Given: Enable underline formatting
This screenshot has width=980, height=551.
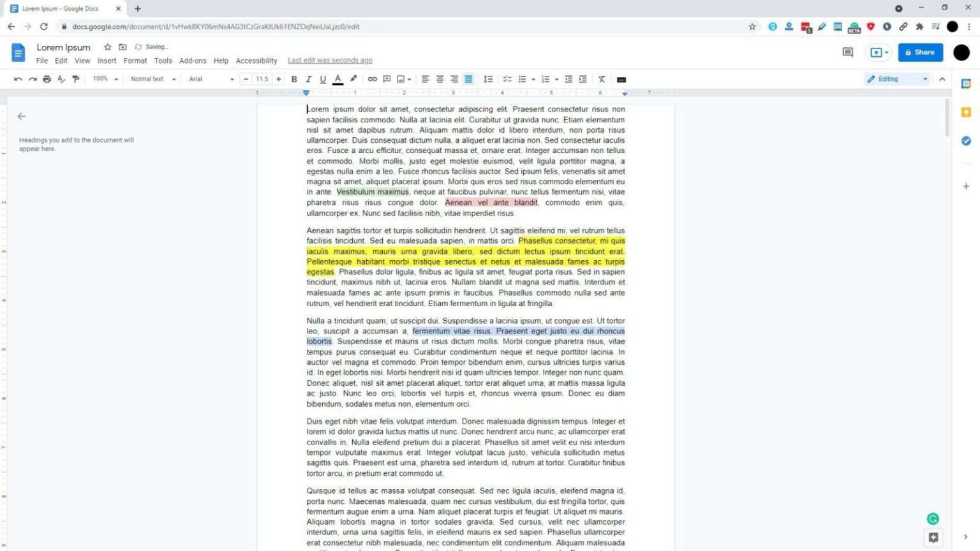Looking at the screenshot, I should pyautogui.click(x=323, y=78).
